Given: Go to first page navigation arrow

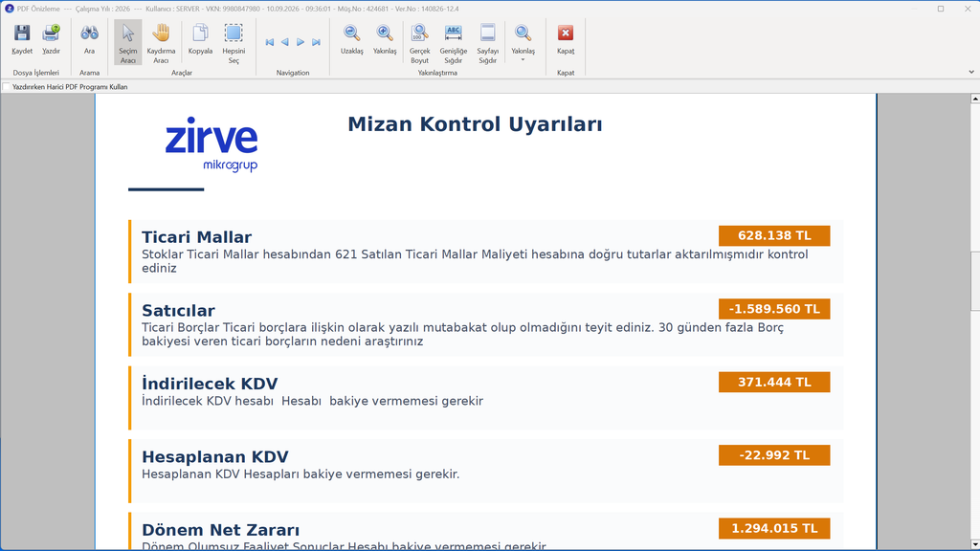Looking at the screenshot, I should pyautogui.click(x=269, y=42).
